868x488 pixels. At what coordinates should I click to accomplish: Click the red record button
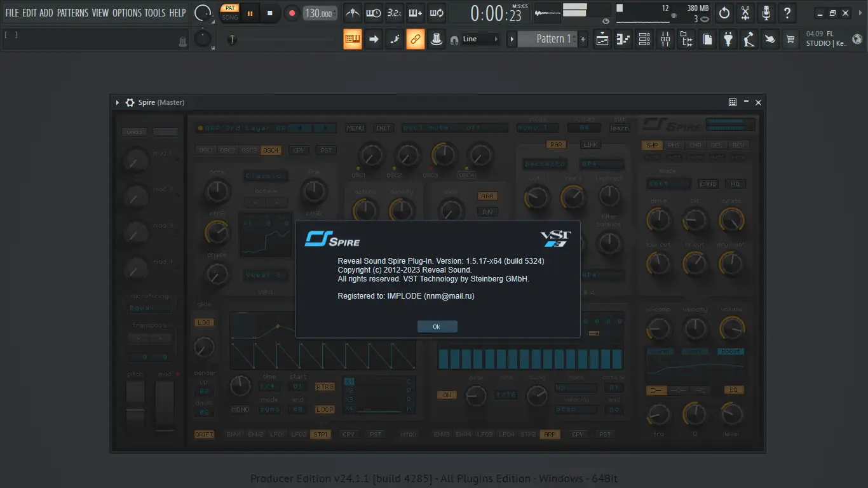(292, 13)
